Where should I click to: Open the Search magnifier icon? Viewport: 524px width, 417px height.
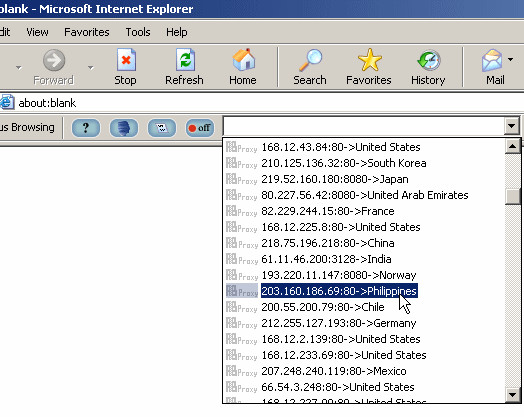point(310,60)
